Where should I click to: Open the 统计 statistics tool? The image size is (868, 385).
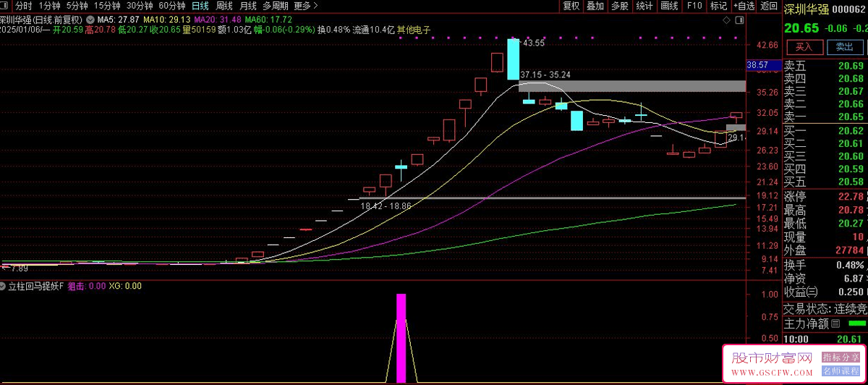click(644, 5)
